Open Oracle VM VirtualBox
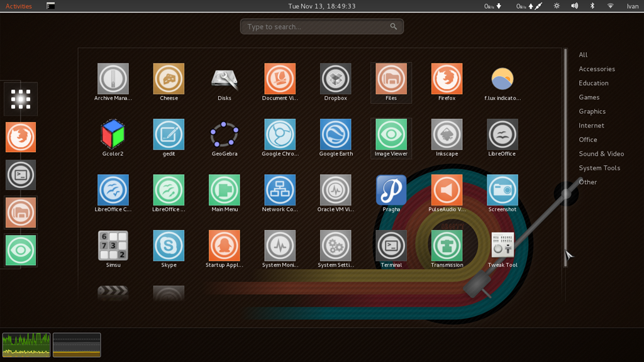Image resolution: width=644 pixels, height=362 pixels. pos(336,193)
